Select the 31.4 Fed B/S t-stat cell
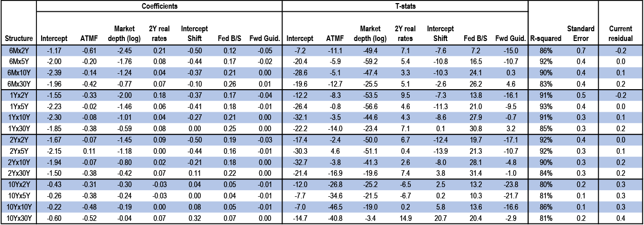 [x=471, y=173]
